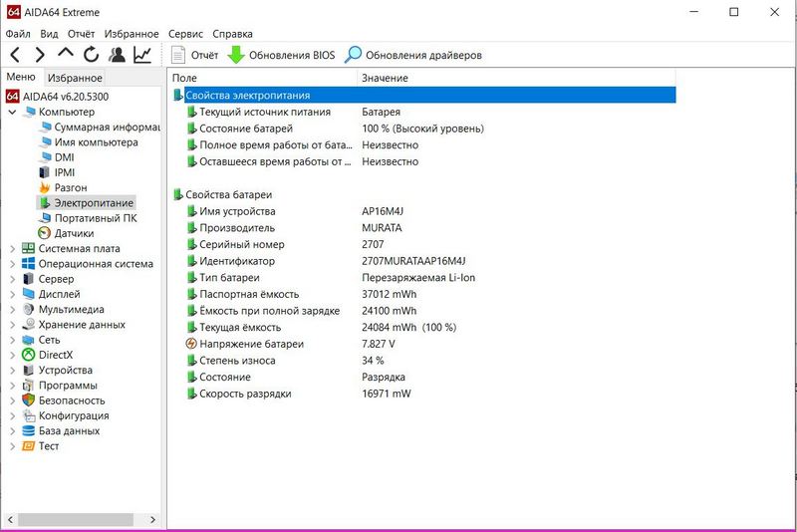The width and height of the screenshot is (797, 532).
Task: Select Датчики in the sidebar tree
Action: pyautogui.click(x=74, y=233)
